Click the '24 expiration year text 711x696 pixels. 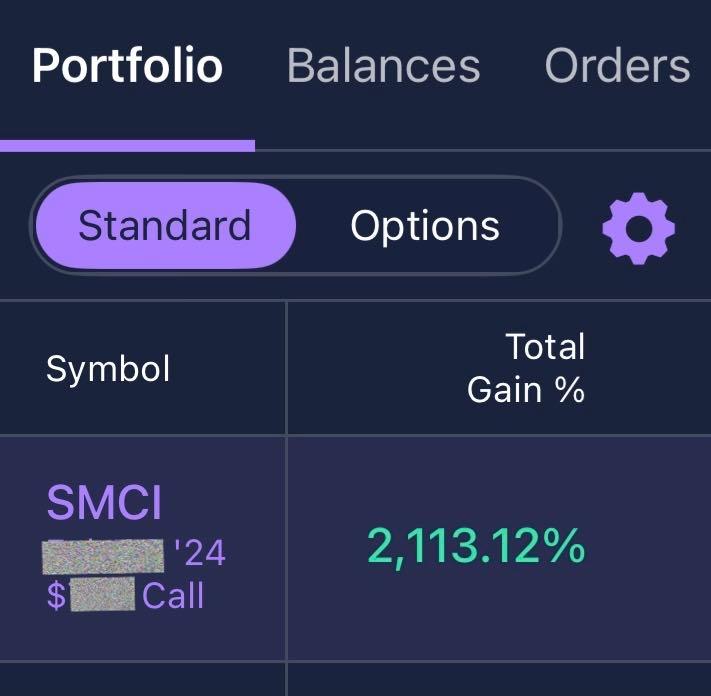[x=199, y=552]
